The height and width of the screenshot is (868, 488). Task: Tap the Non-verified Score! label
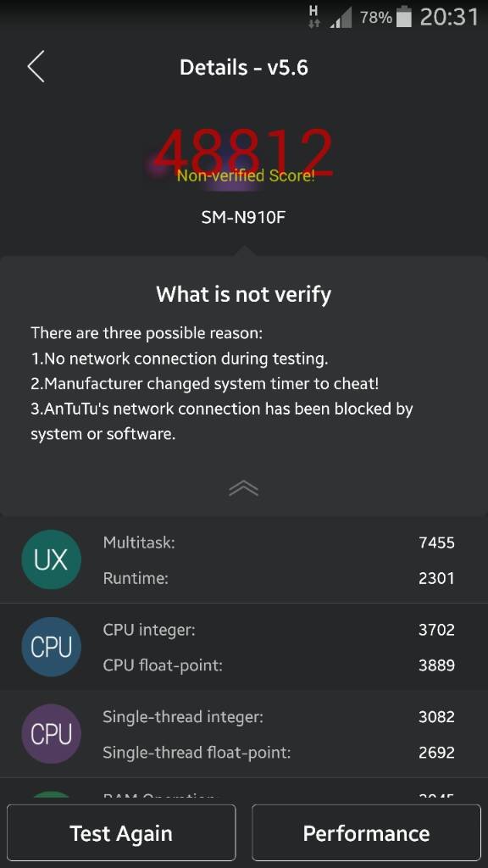point(246,176)
